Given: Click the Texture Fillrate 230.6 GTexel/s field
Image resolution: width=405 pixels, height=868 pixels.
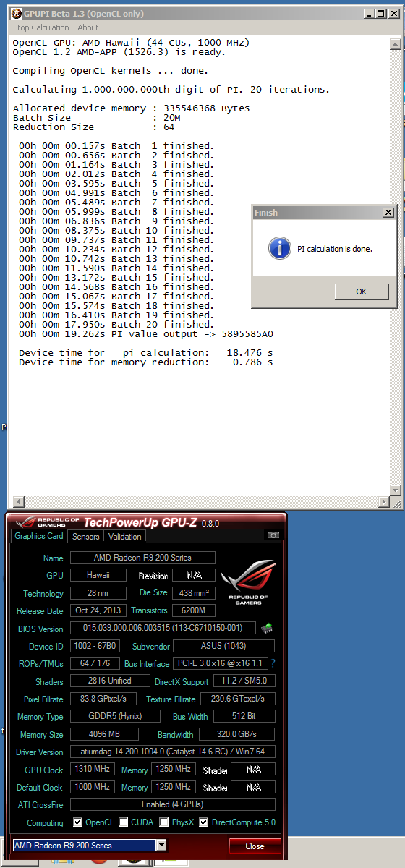Looking at the screenshot, I should click(x=239, y=699).
